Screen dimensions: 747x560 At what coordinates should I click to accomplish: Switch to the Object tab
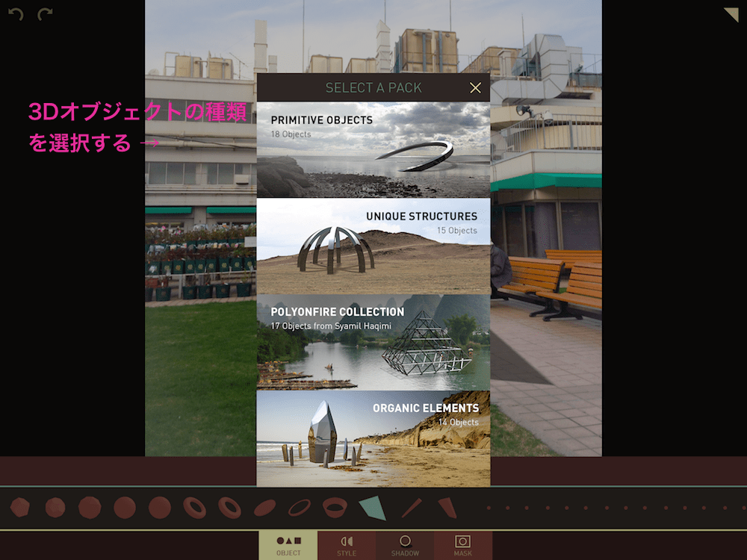pos(288,545)
